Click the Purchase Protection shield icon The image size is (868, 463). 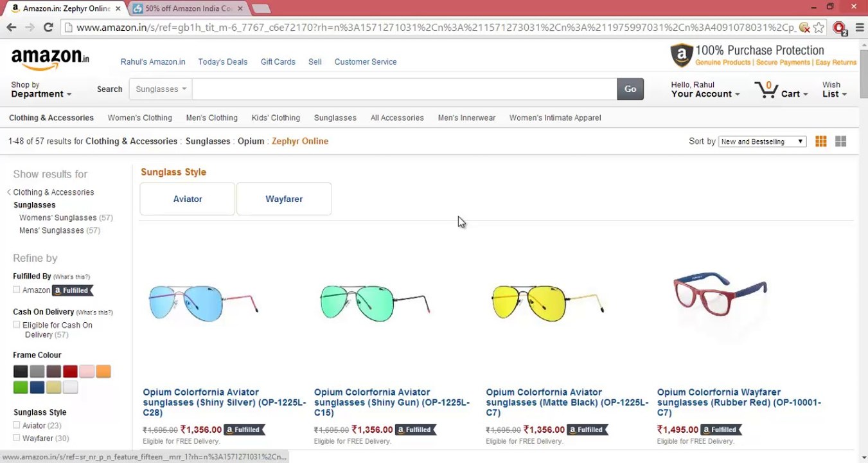point(682,55)
